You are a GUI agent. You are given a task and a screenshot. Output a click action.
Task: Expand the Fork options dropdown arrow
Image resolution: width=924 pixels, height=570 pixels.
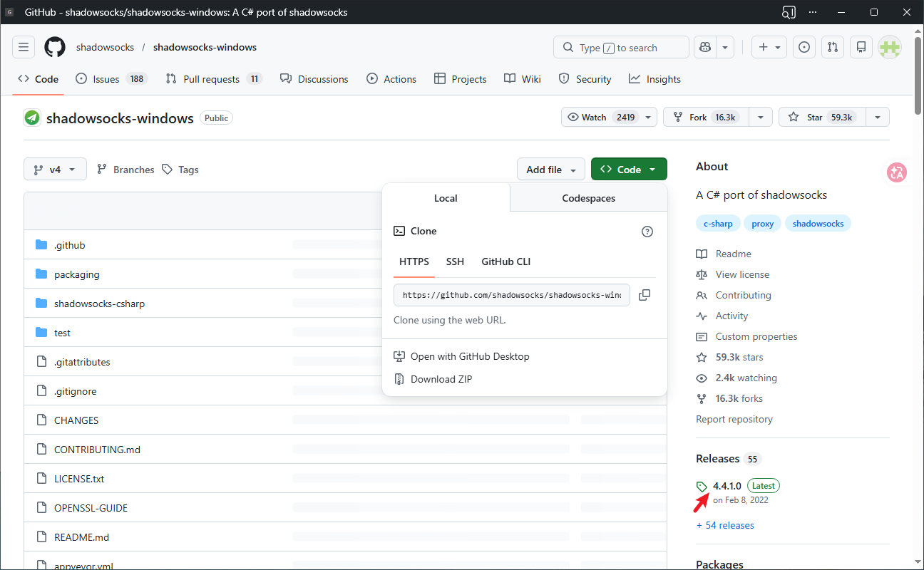[761, 118]
